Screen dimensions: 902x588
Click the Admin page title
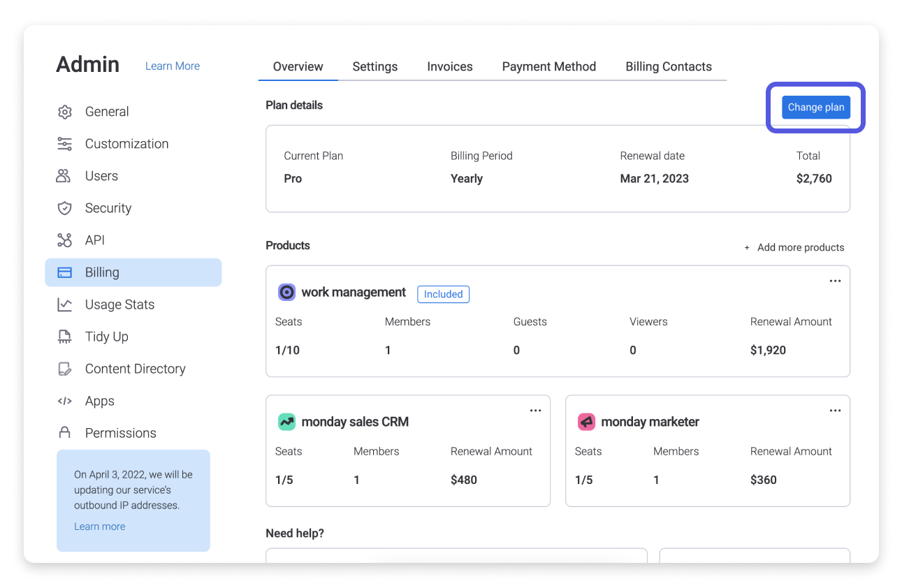pyautogui.click(x=88, y=65)
